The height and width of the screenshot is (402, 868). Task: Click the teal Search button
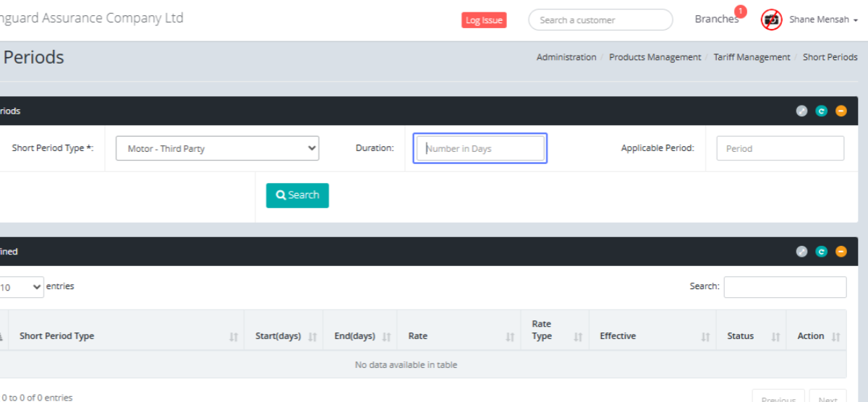tap(297, 195)
